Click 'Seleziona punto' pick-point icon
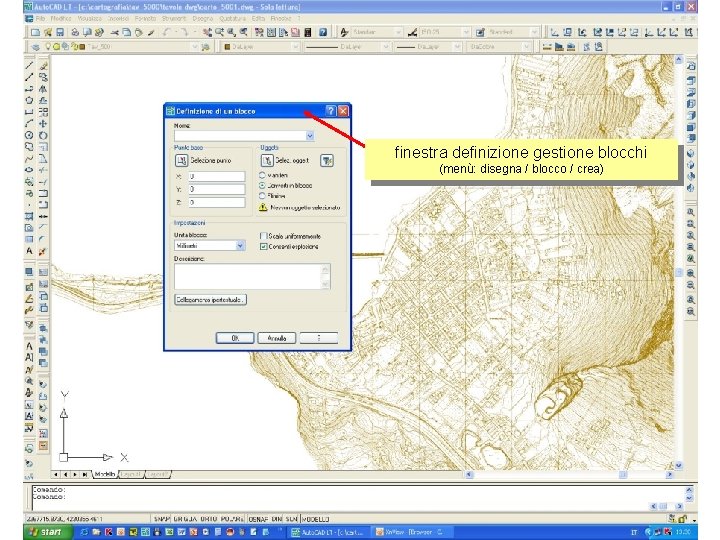Screen dimensions: 720x540 coord(181,160)
